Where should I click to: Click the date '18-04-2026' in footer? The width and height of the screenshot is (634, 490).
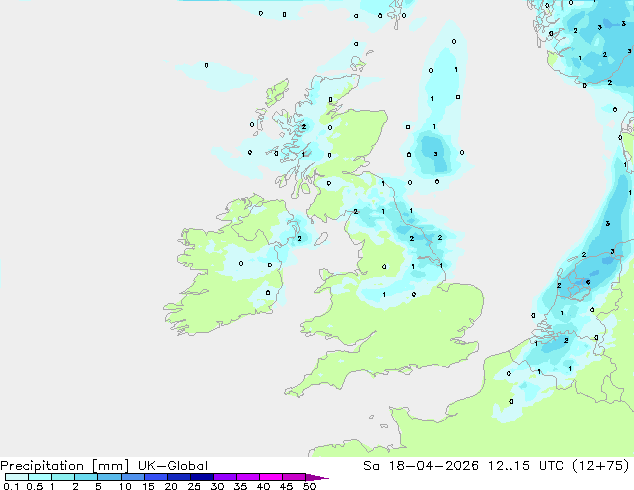[433, 466]
